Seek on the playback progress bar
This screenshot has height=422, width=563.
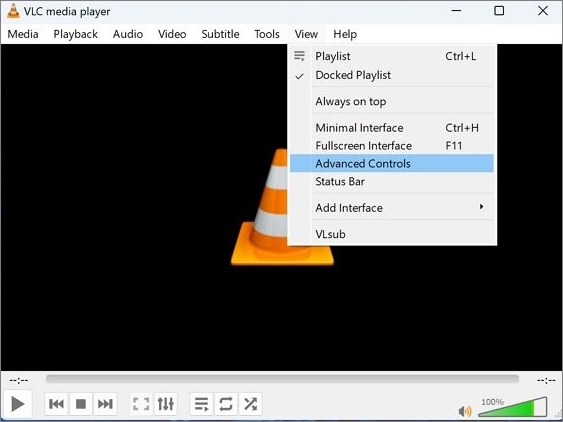pos(282,379)
